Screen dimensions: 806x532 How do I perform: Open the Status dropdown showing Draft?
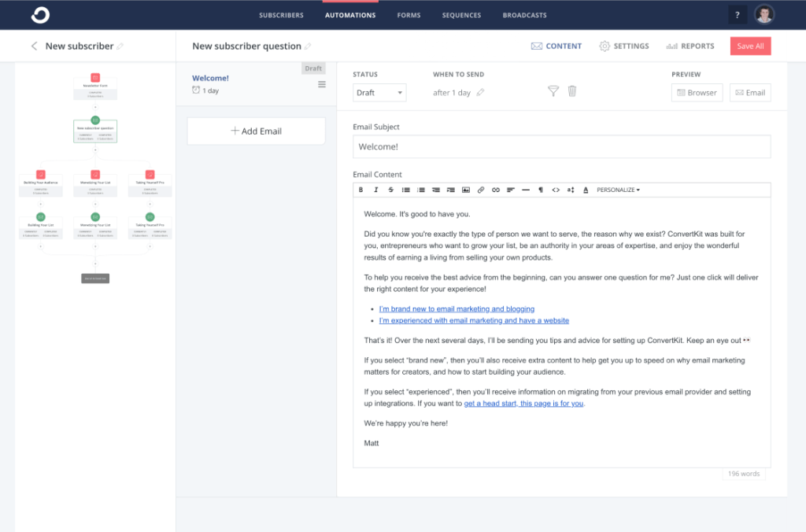coord(379,93)
